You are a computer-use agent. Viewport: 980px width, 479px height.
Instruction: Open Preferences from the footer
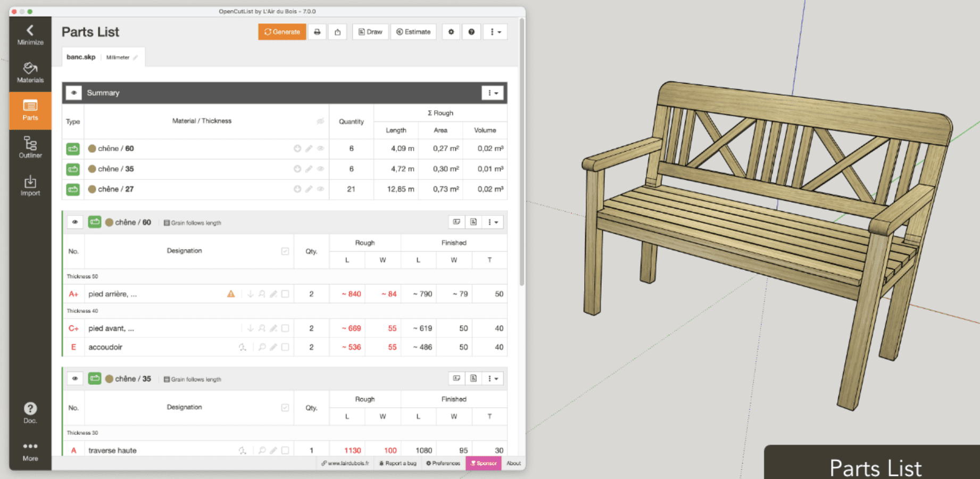[443, 463]
